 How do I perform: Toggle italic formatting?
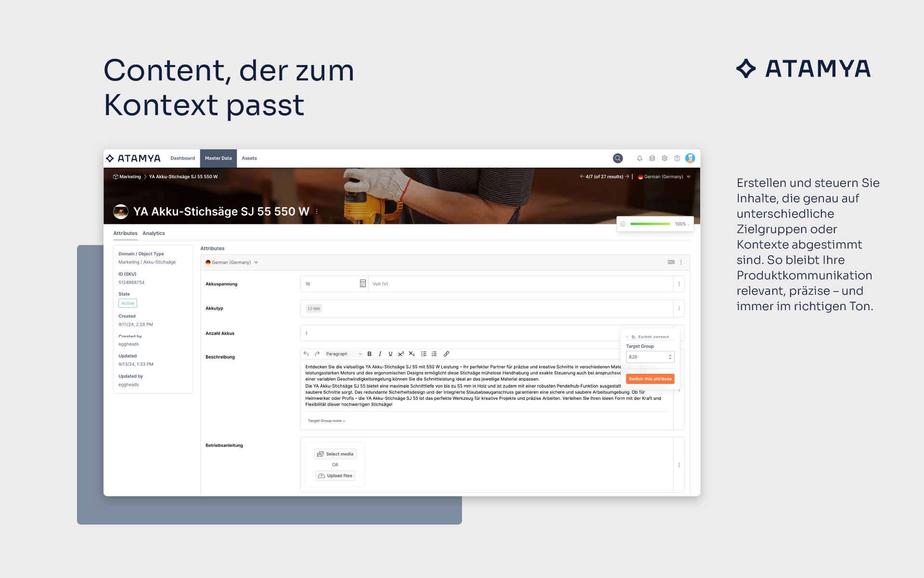[380, 354]
